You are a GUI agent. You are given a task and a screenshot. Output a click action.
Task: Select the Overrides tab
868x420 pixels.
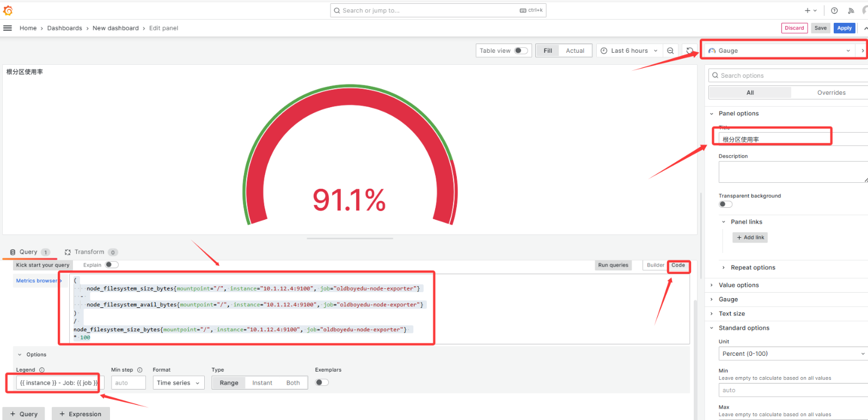click(x=831, y=92)
